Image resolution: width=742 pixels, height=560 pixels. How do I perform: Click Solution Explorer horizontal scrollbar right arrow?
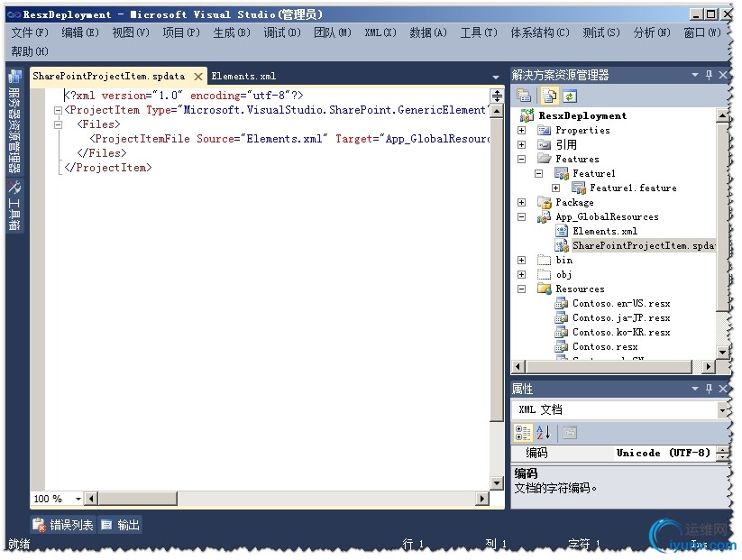(708, 366)
